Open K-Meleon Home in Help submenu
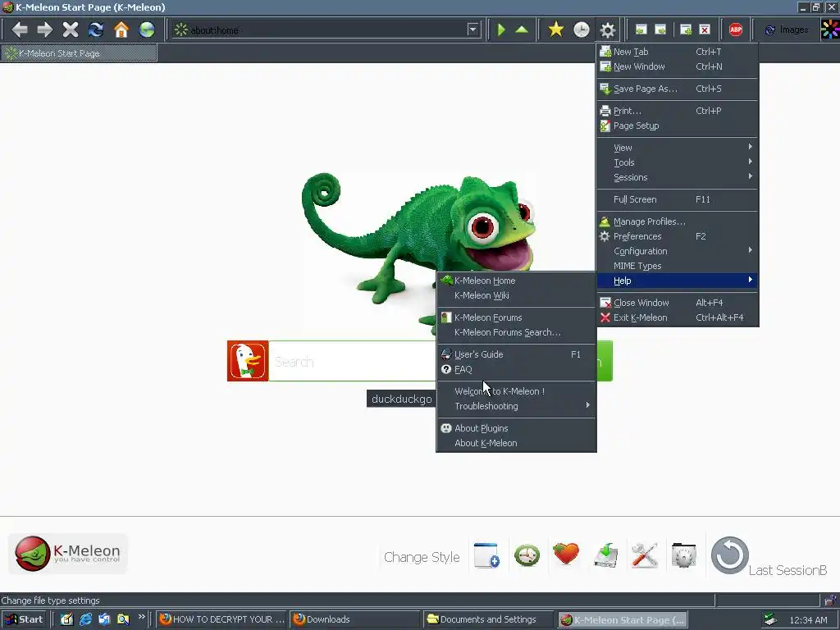Image resolution: width=840 pixels, height=630 pixels. coord(517,281)
